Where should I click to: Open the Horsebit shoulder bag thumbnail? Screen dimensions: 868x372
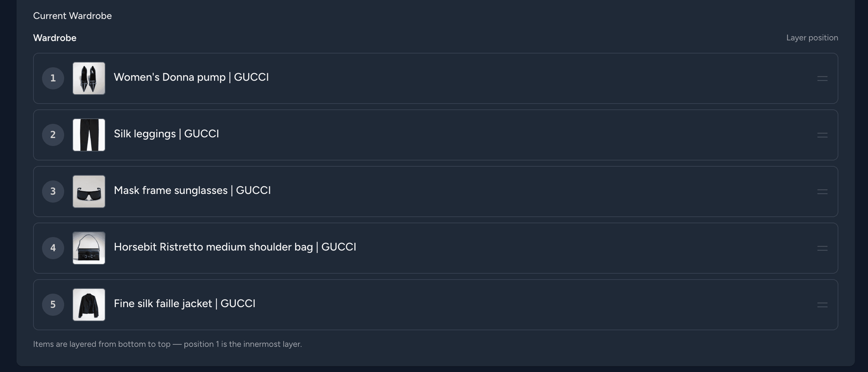pyautogui.click(x=89, y=248)
